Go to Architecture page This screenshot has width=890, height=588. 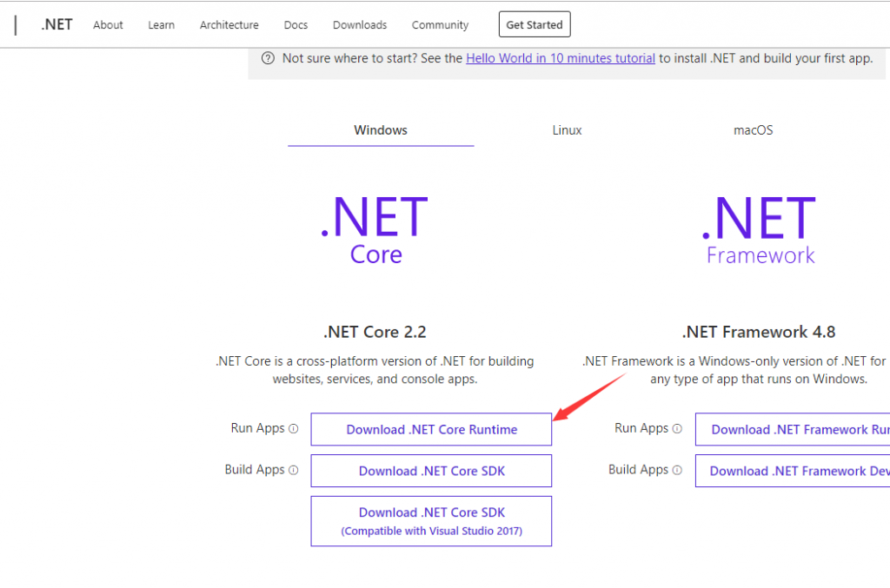(229, 25)
